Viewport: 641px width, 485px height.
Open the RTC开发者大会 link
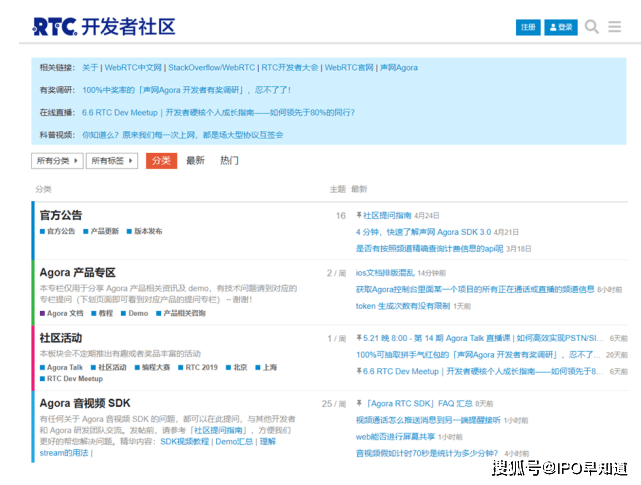point(289,67)
